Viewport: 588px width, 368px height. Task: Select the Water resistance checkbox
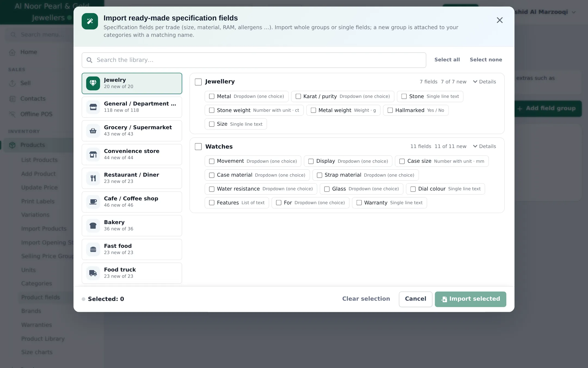[212, 189]
